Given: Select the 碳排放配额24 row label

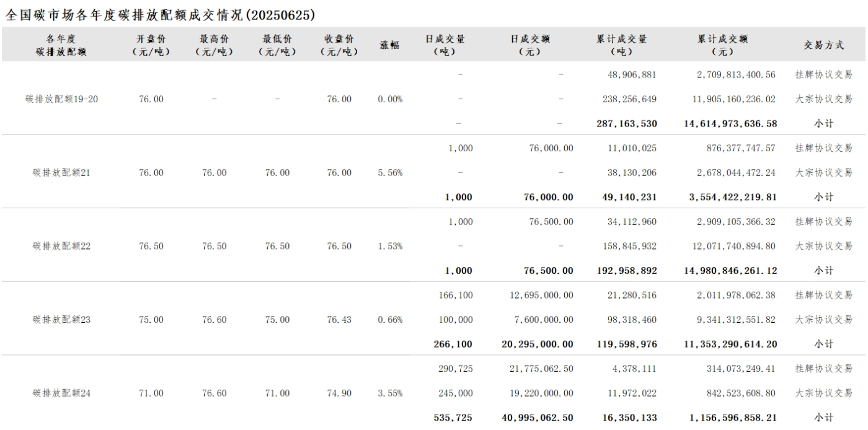Looking at the screenshot, I should [x=61, y=393].
